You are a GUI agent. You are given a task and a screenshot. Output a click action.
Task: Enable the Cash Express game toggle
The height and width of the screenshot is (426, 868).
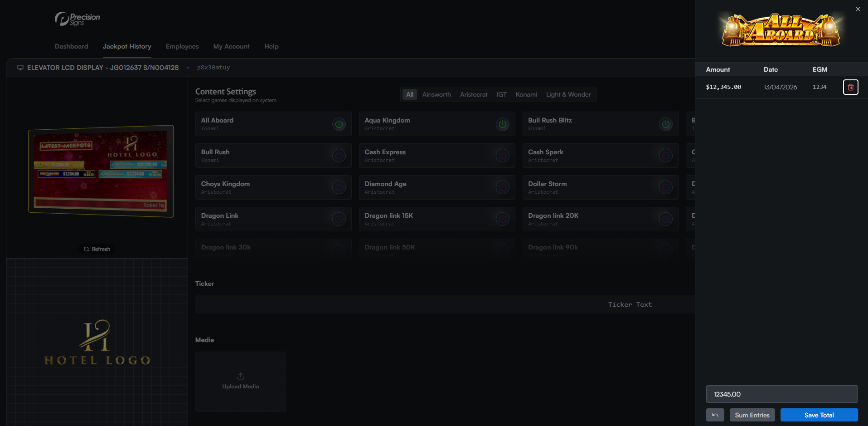[x=502, y=156]
